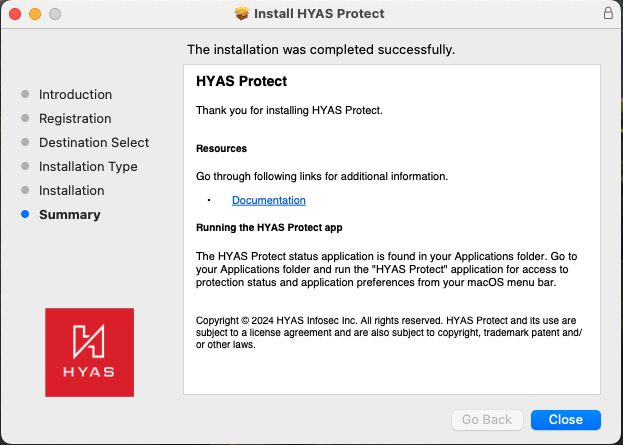Minimize the installer with the yellow button
This screenshot has height=445, width=623.
pos(35,14)
